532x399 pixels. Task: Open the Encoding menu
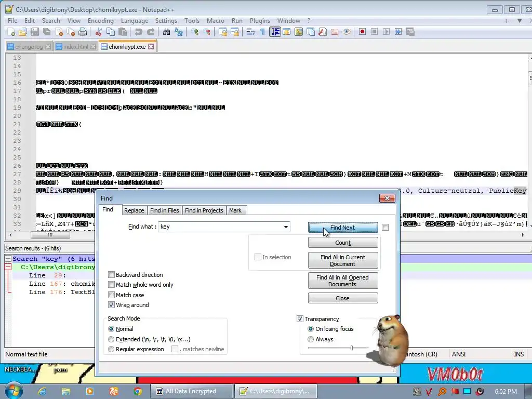tap(101, 21)
